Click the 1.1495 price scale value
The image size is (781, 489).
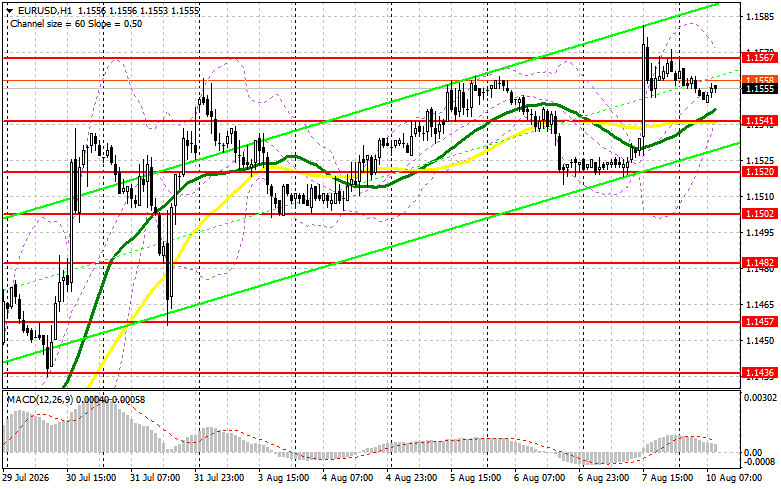click(x=761, y=233)
